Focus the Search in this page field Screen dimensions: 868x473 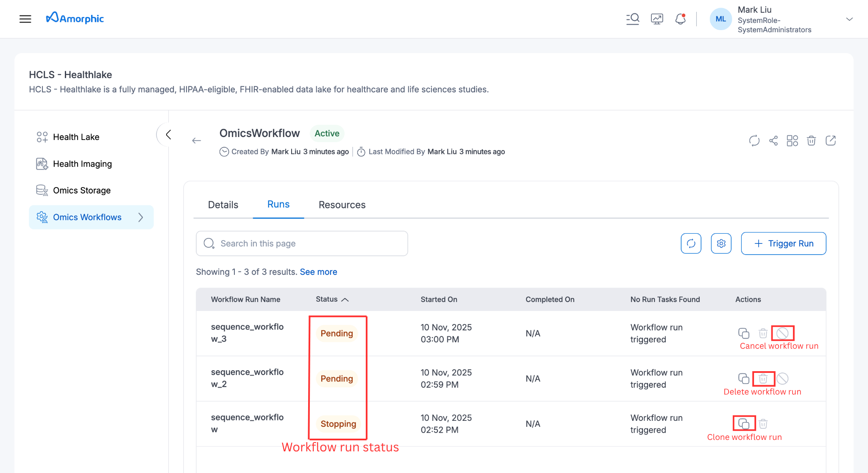point(302,243)
